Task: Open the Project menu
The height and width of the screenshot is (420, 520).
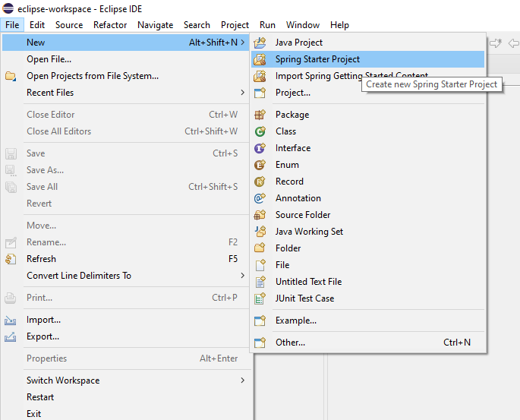Action: tap(235, 25)
